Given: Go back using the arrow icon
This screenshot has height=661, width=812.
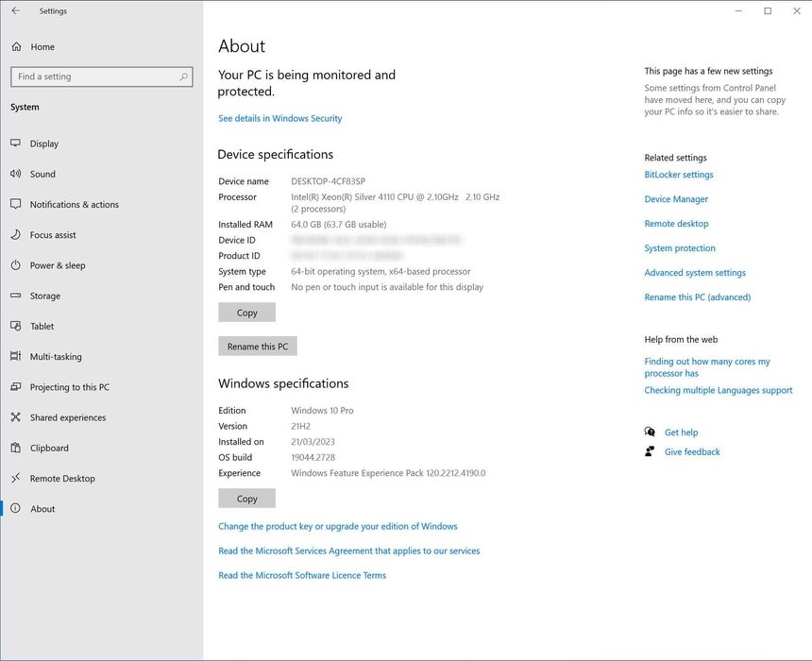Looking at the screenshot, I should coord(15,10).
